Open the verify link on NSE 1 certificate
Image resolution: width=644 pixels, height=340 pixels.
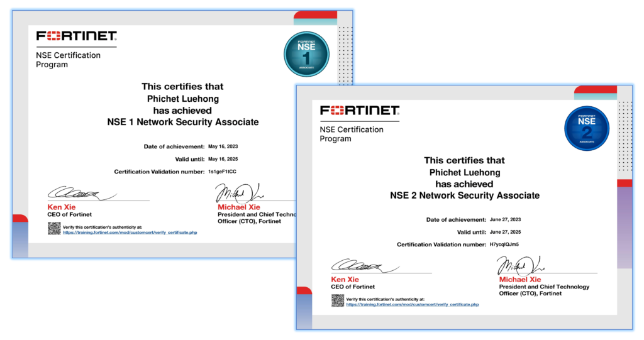[x=130, y=233]
